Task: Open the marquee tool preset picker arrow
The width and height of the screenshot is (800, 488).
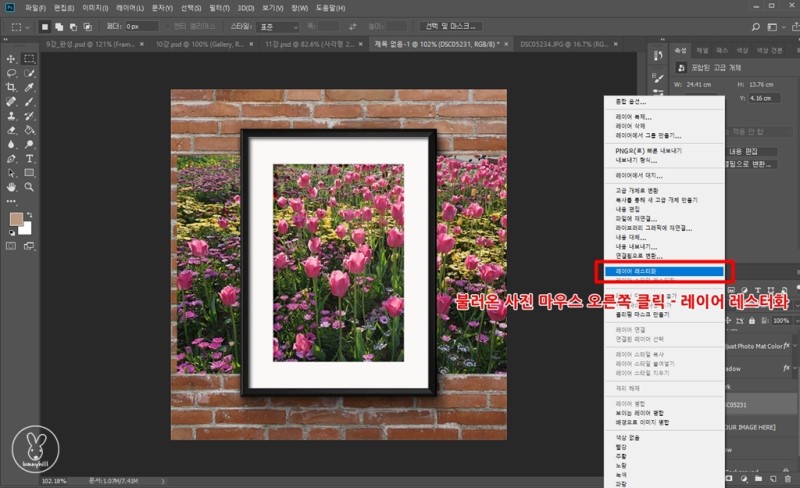Action: click(x=27, y=26)
